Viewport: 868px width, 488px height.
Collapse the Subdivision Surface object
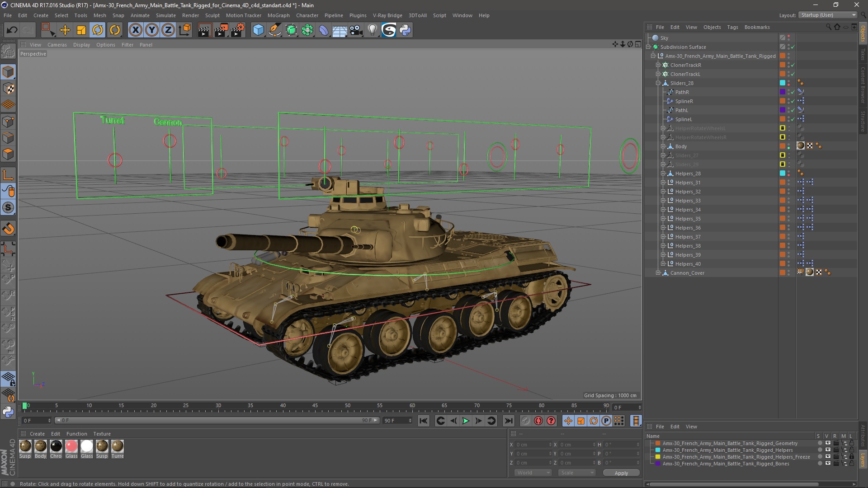coord(648,47)
